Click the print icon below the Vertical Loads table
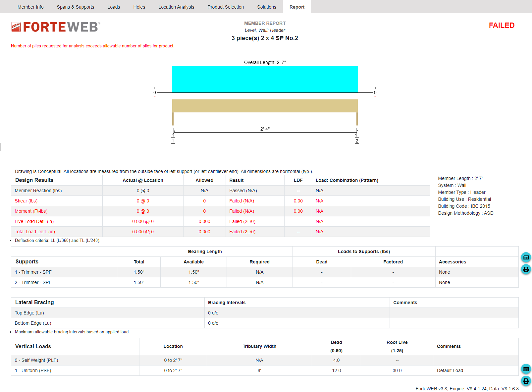532x392 pixels. [x=526, y=381]
